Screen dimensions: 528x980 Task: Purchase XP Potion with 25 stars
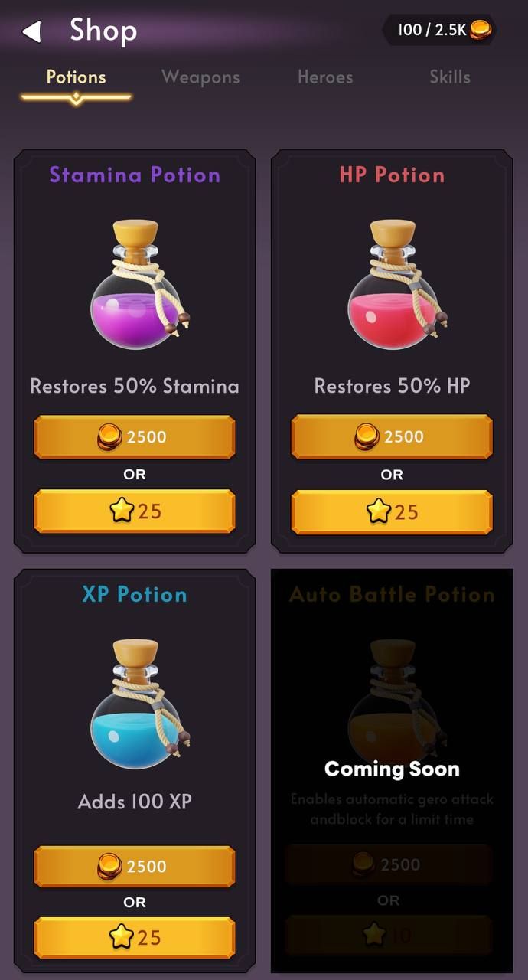coord(135,938)
